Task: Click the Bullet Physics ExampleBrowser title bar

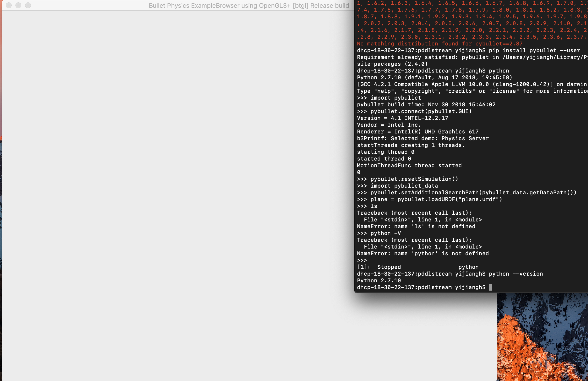Action: pyautogui.click(x=249, y=5)
